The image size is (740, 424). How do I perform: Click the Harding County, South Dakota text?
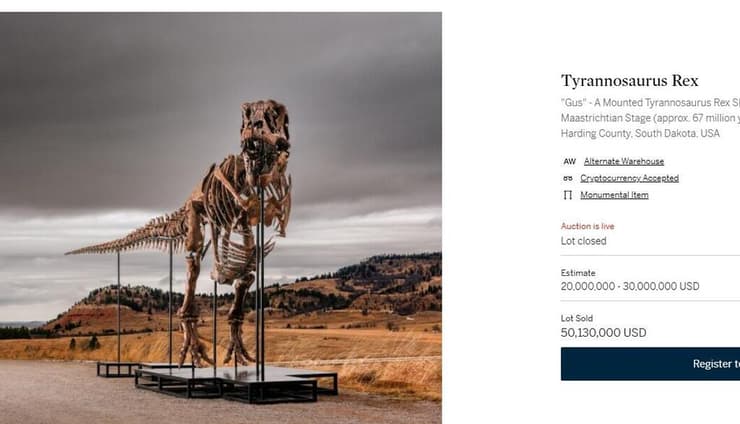[640, 134]
